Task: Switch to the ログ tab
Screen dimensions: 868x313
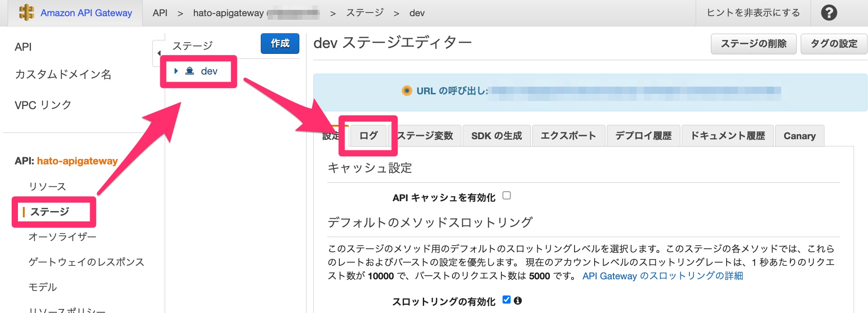Action: pos(368,136)
